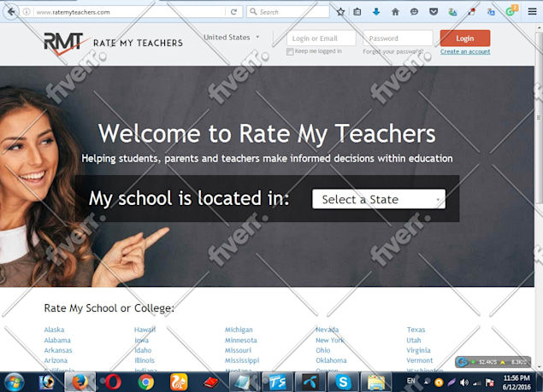Open the Arkansas schools link
543x392 pixels.
pos(58,350)
